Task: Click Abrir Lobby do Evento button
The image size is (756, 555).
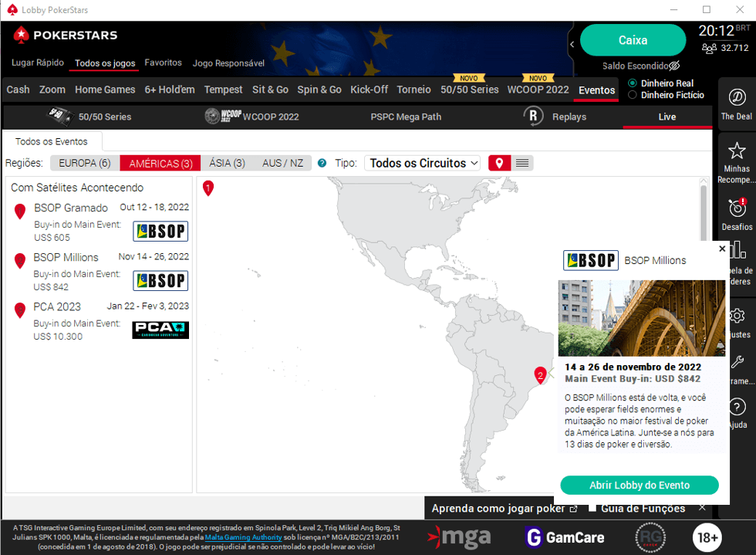Action: tap(640, 485)
